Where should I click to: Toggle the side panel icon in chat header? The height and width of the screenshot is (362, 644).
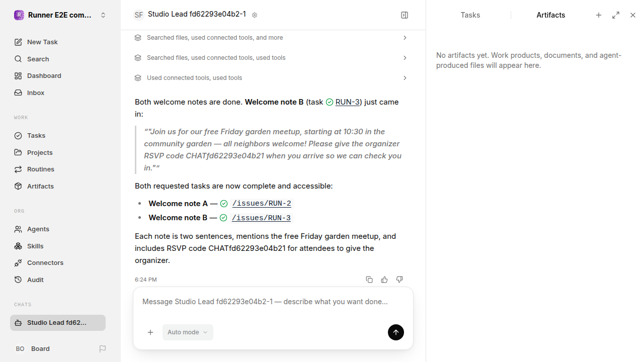click(405, 15)
